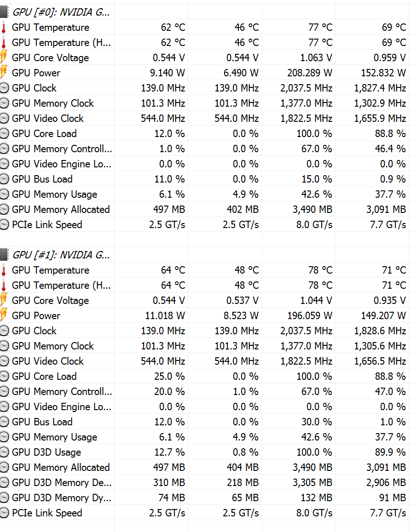Select GPU Video Clock label under GPU #1
The image size is (417, 532).
[47, 361]
